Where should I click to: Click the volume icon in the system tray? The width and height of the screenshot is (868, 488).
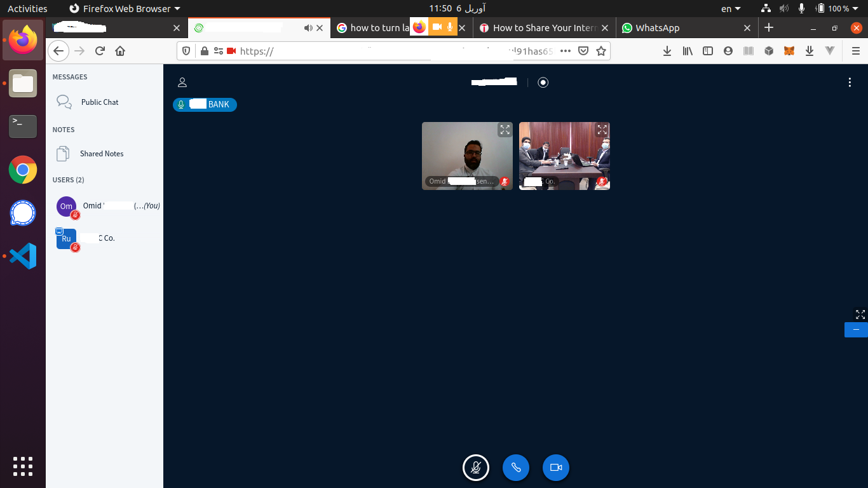(x=783, y=8)
